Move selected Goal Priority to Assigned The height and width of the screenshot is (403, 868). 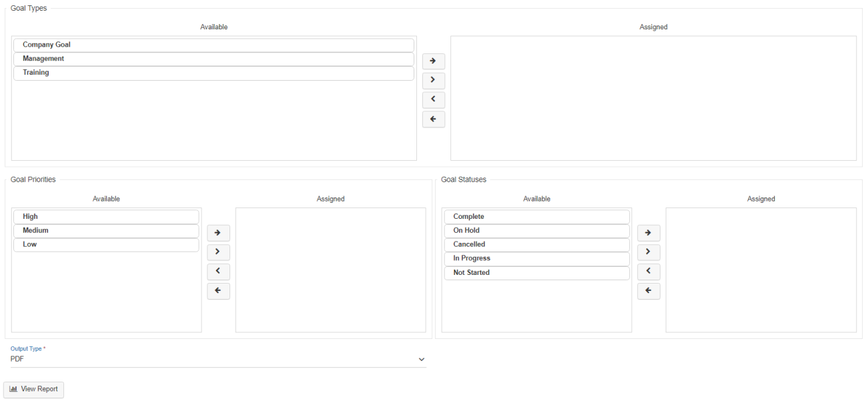tap(218, 252)
